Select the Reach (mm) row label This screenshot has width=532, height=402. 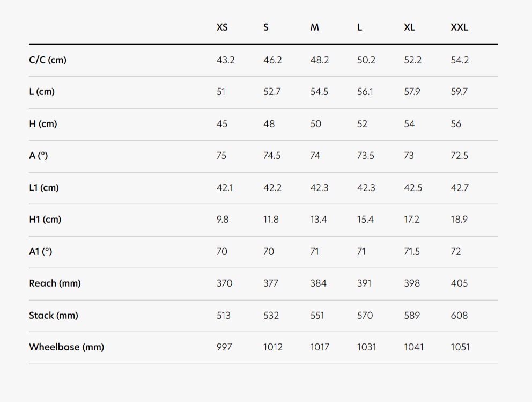(x=55, y=283)
